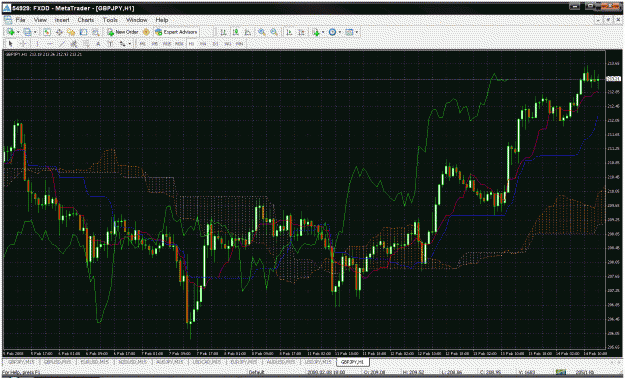Open the Strategy Tester icon

[96, 32]
